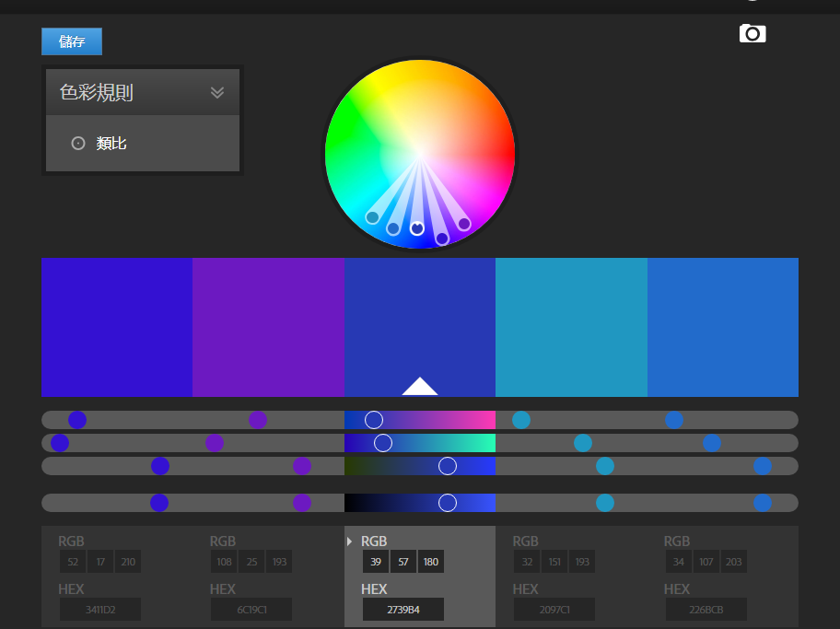Click the RGB label above values 52 17 210
840x629 pixels.
tap(71, 542)
